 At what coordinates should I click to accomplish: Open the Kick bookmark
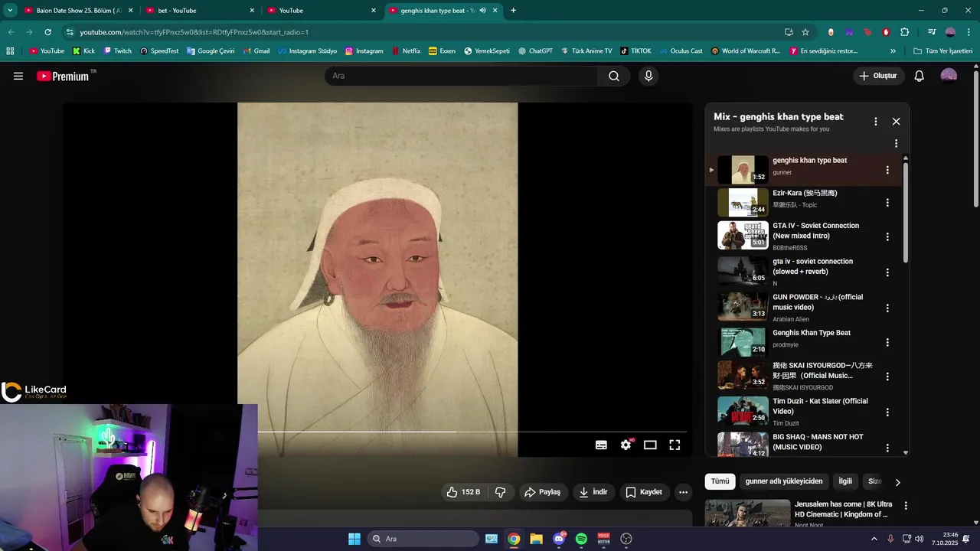coord(84,51)
